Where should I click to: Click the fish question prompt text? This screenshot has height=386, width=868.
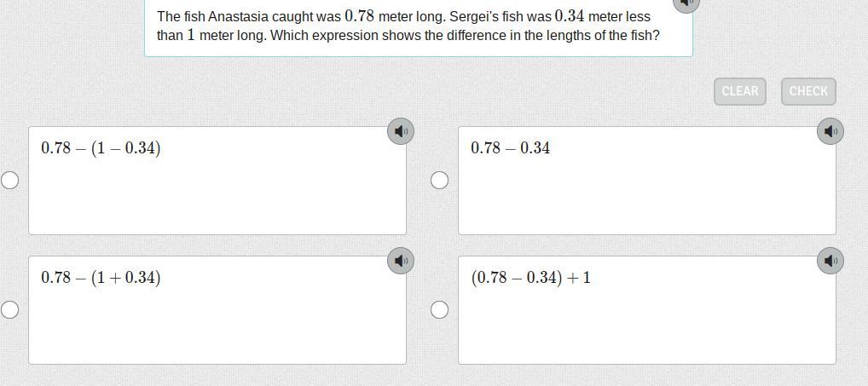pos(408,26)
